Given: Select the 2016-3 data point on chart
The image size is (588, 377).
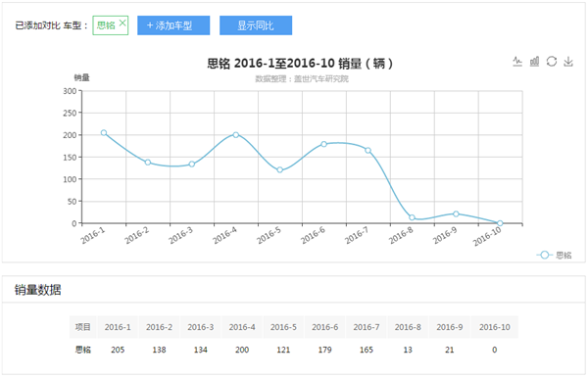Looking at the screenshot, I should tap(192, 165).
